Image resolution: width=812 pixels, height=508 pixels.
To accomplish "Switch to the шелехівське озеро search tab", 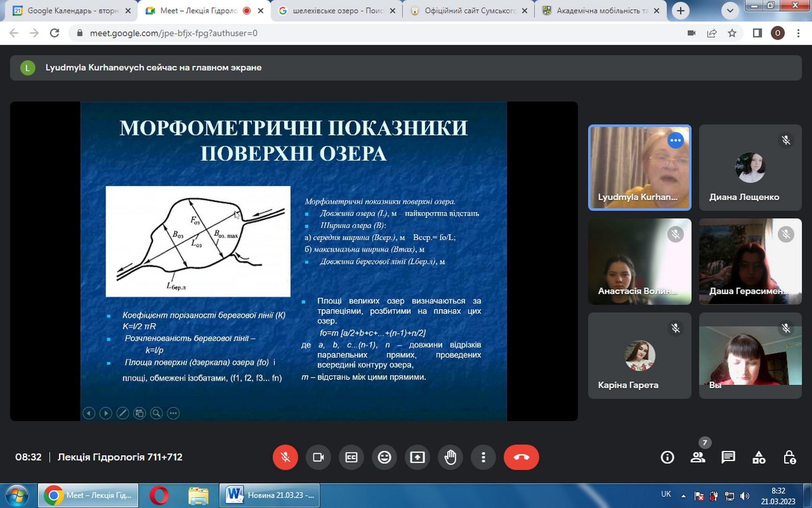I will coord(336,10).
